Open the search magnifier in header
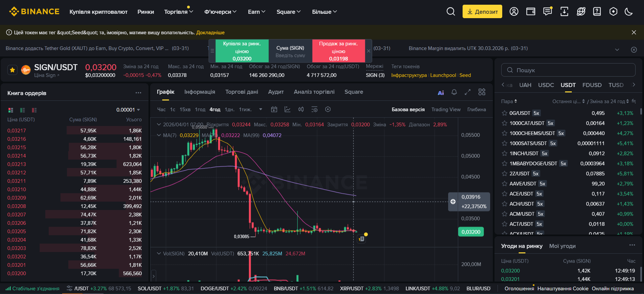644x294 pixels. pos(451,12)
